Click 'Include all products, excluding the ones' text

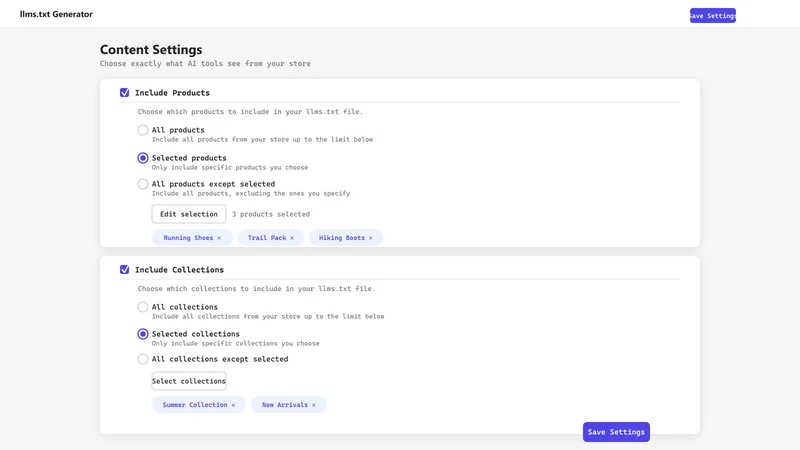[251, 193]
